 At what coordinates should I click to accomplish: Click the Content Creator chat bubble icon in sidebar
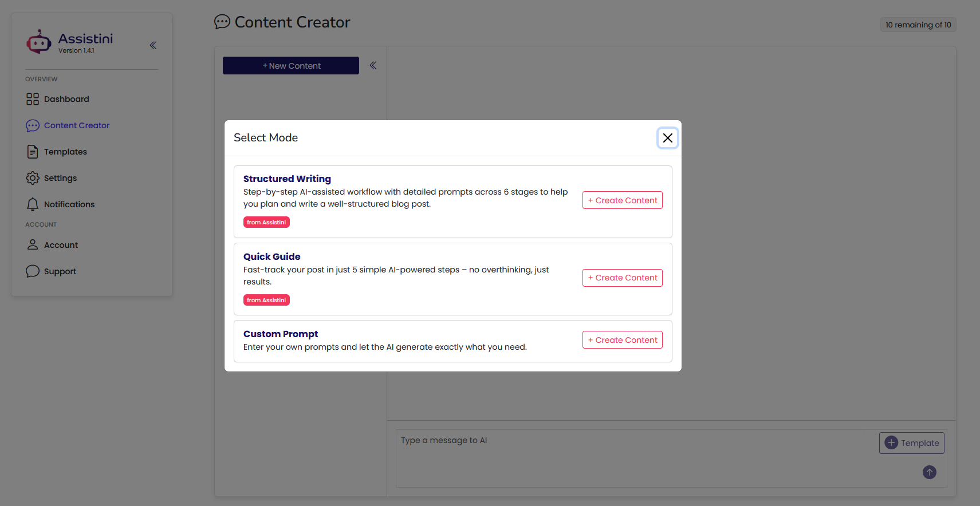click(33, 125)
